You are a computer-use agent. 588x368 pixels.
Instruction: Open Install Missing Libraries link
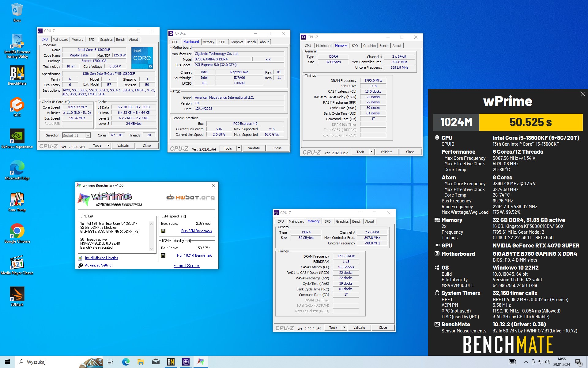[x=101, y=258]
